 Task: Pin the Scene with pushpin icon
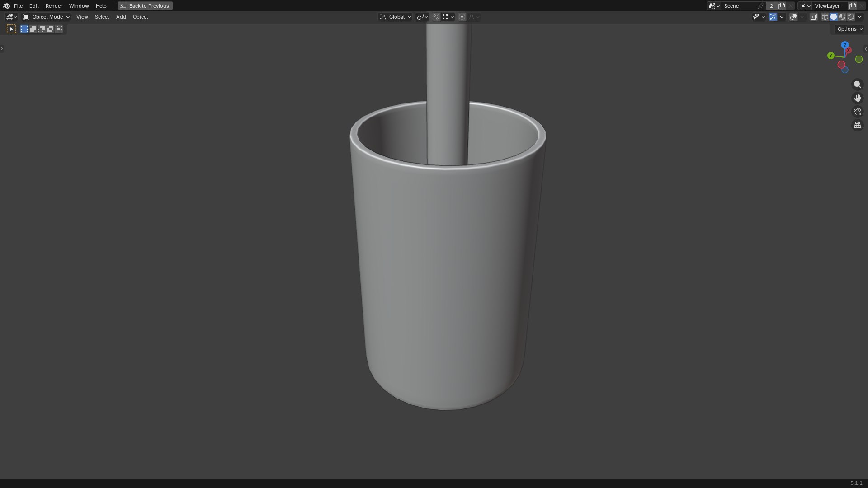[761, 6]
